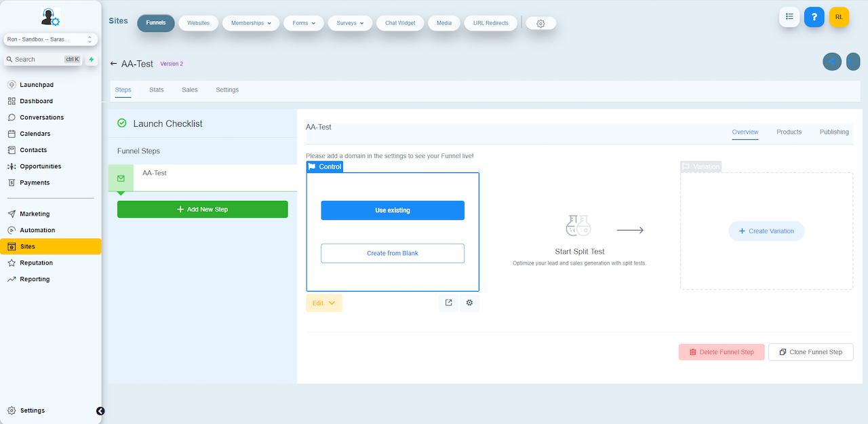This screenshot has width=868, height=424.
Task: Open the Memberships dropdown
Action: (250, 23)
